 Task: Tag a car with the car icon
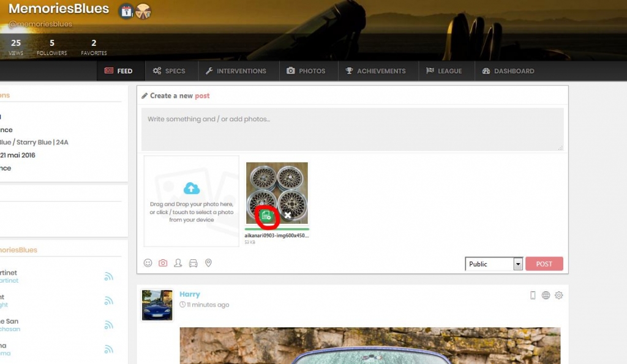tap(193, 263)
